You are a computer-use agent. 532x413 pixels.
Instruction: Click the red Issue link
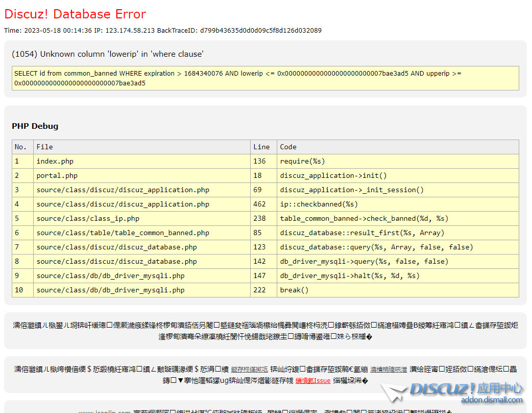[312, 381]
